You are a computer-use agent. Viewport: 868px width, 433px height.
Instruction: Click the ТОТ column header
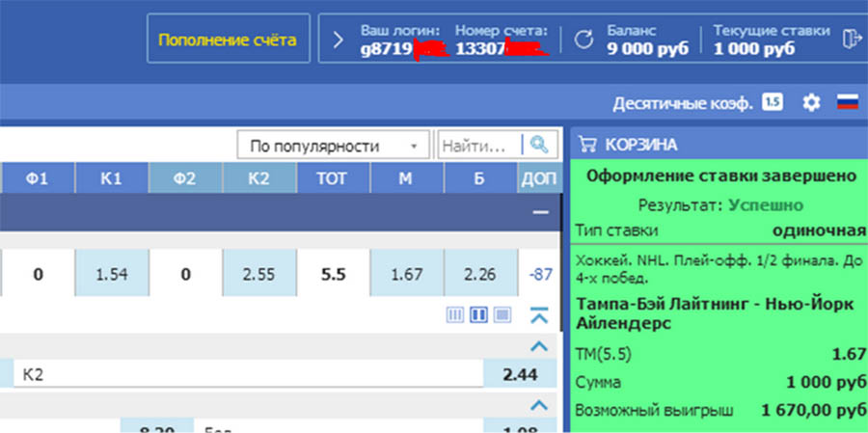[x=333, y=178]
